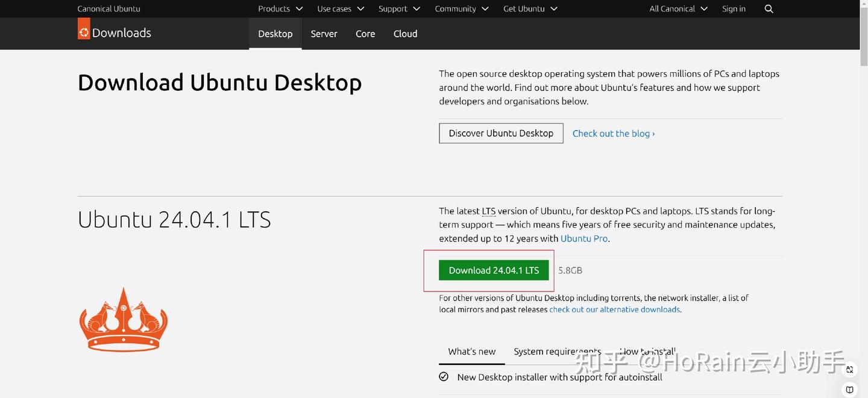Click the Download 24.04.1 LTS button
The height and width of the screenshot is (398, 868).
(x=493, y=270)
